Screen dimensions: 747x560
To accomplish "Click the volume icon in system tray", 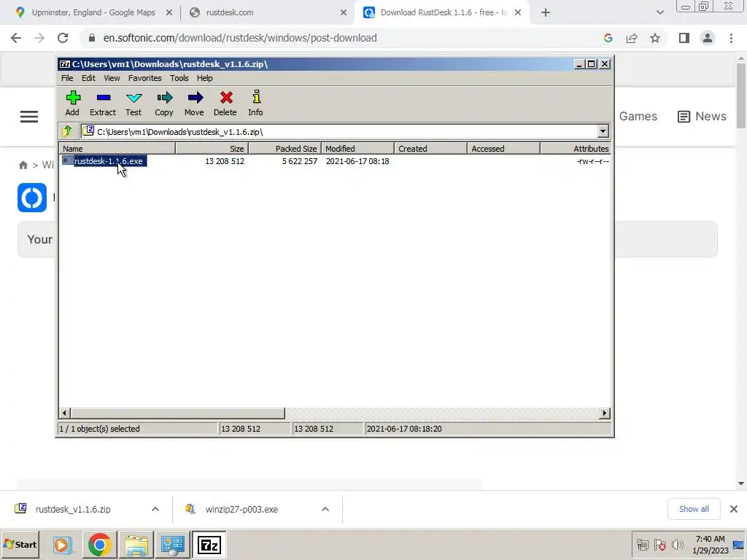I will pos(677,544).
